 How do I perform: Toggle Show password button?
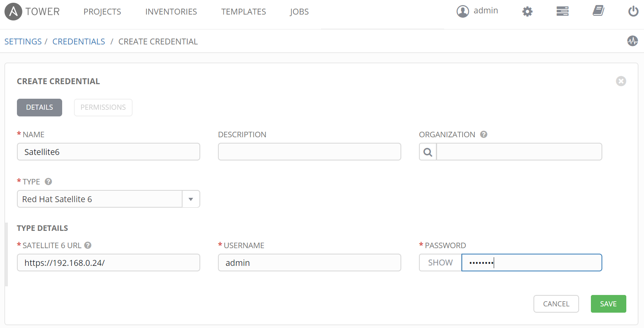click(440, 263)
